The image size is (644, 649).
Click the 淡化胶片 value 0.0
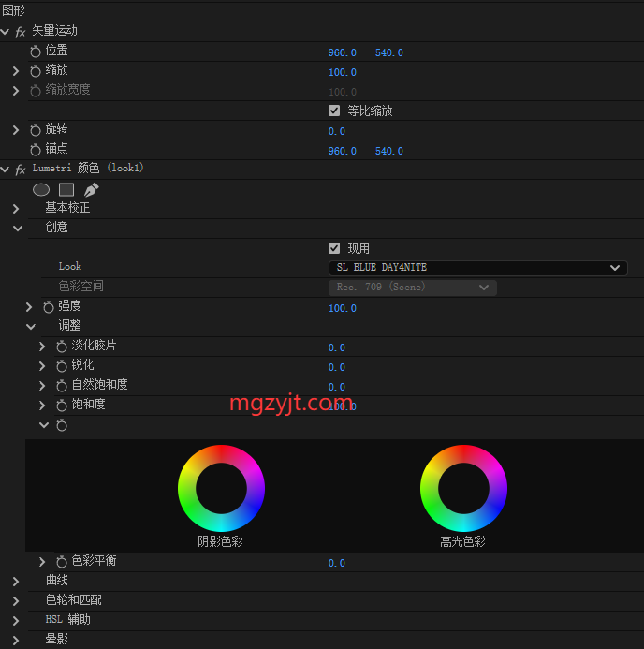(337, 347)
